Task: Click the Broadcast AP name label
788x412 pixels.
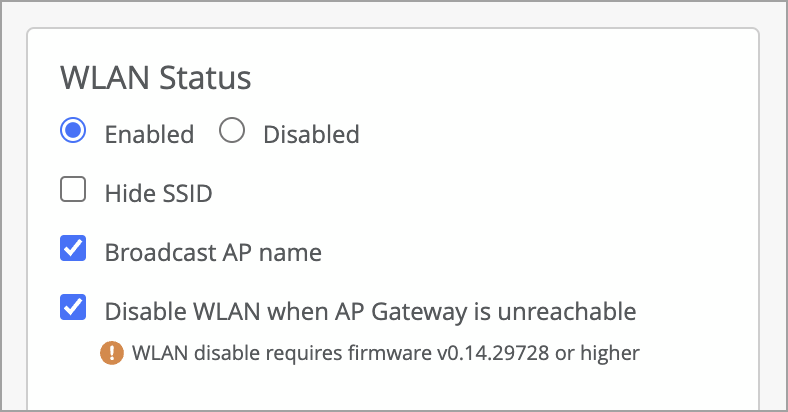Action: click(x=213, y=252)
